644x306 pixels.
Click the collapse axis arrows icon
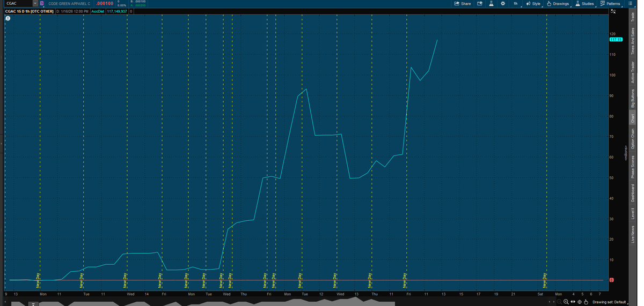613,11
